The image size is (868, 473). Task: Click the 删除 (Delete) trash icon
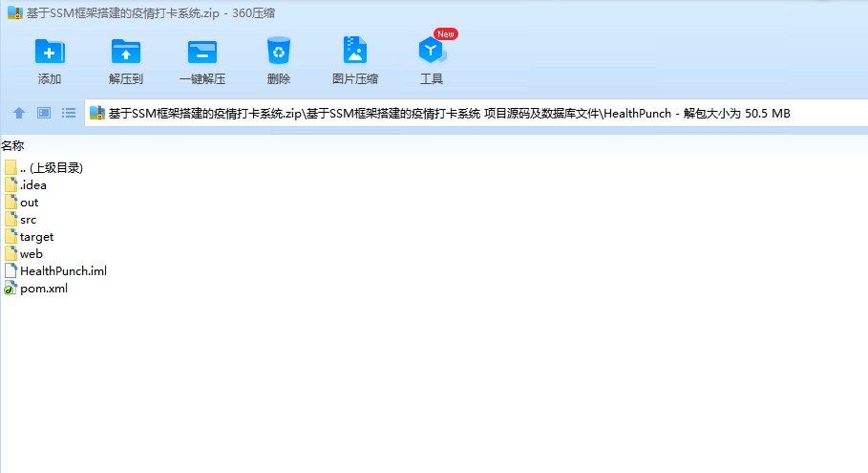(279, 51)
